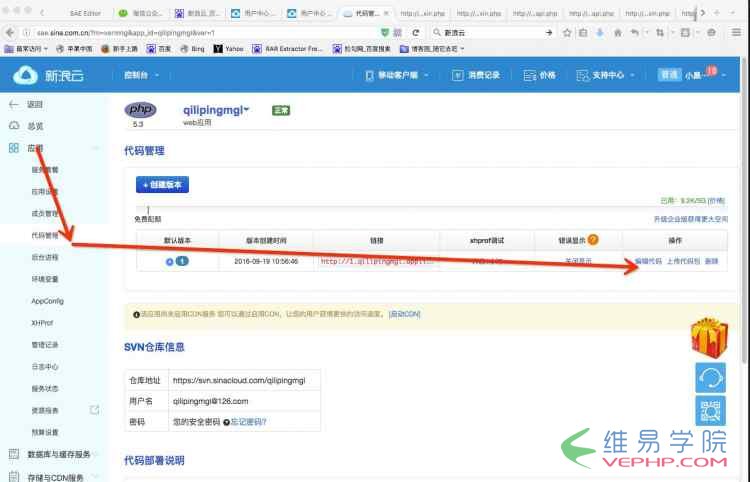Image resolution: width=750 pixels, height=482 pixels.
Task: Click the search go arrow
Action: coord(549,33)
